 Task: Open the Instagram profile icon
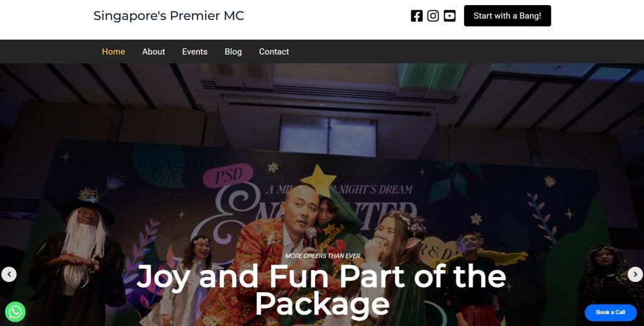click(433, 16)
